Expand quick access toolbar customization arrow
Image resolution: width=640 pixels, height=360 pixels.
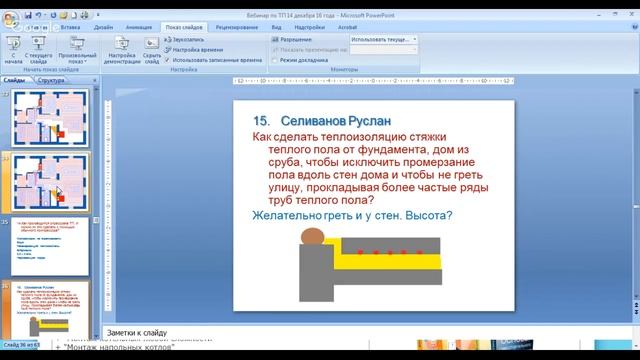pos(98,16)
